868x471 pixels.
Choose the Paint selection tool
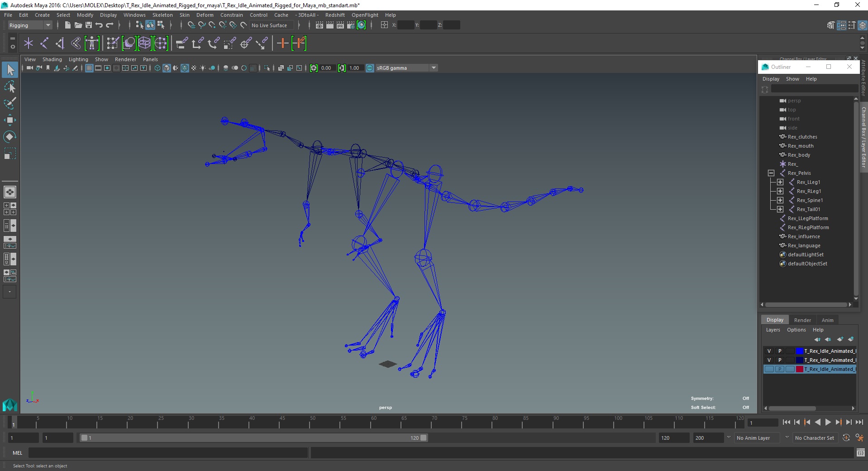pyautogui.click(x=10, y=103)
